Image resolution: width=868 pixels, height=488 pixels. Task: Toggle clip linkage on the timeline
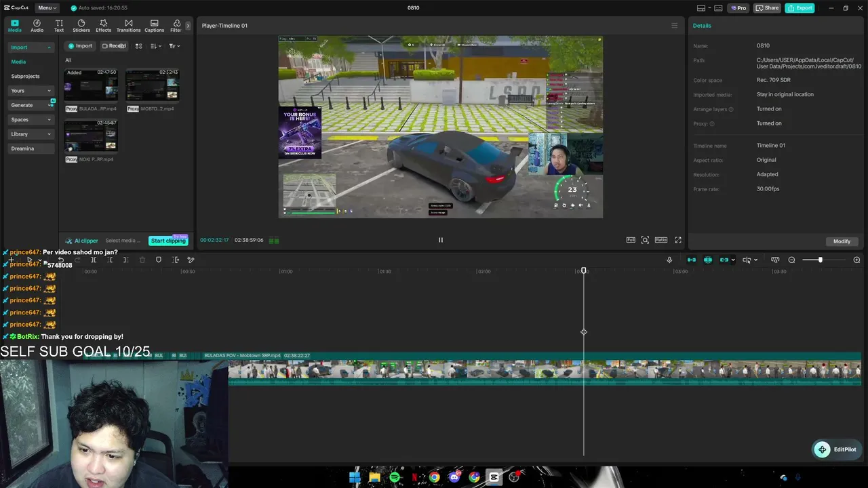(x=724, y=260)
